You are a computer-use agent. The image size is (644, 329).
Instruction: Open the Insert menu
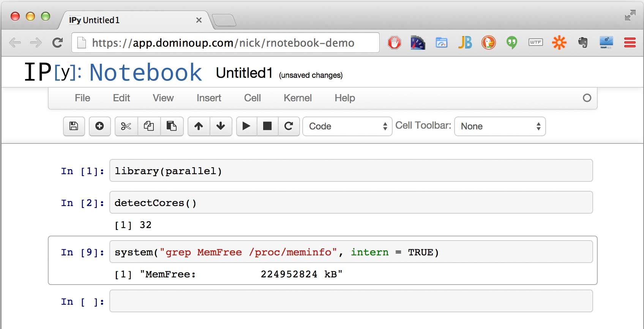coord(209,98)
